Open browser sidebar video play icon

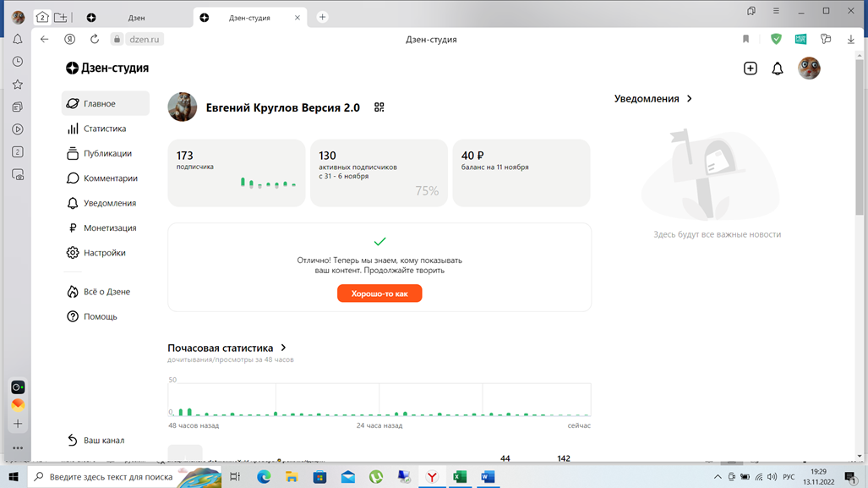click(18, 129)
